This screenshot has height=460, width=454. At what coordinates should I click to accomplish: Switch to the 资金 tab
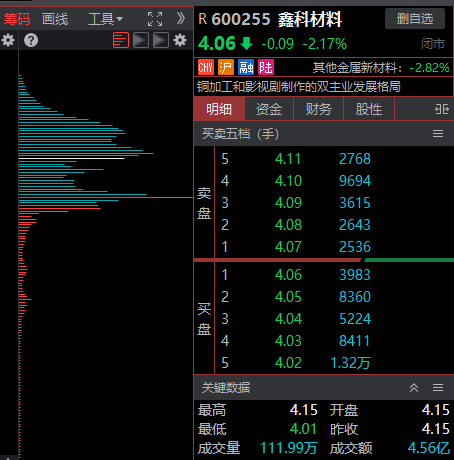tap(269, 109)
